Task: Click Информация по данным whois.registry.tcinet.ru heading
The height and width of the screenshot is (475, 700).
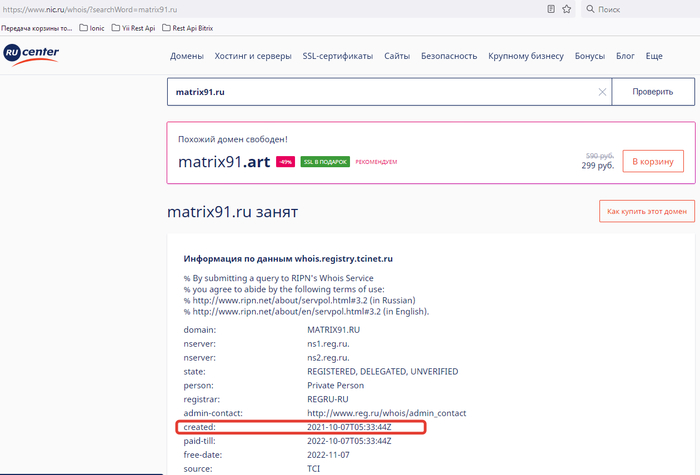Action: click(x=288, y=259)
